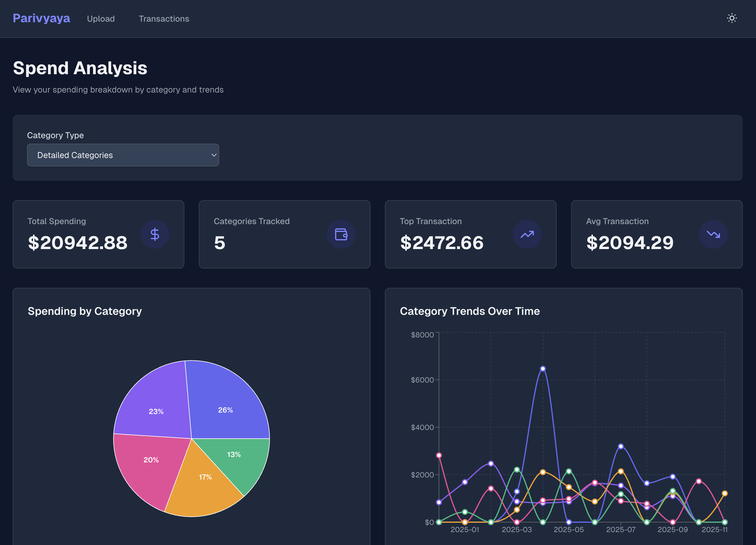Click the orange 17% pie slice
756x545 pixels.
coord(205,477)
